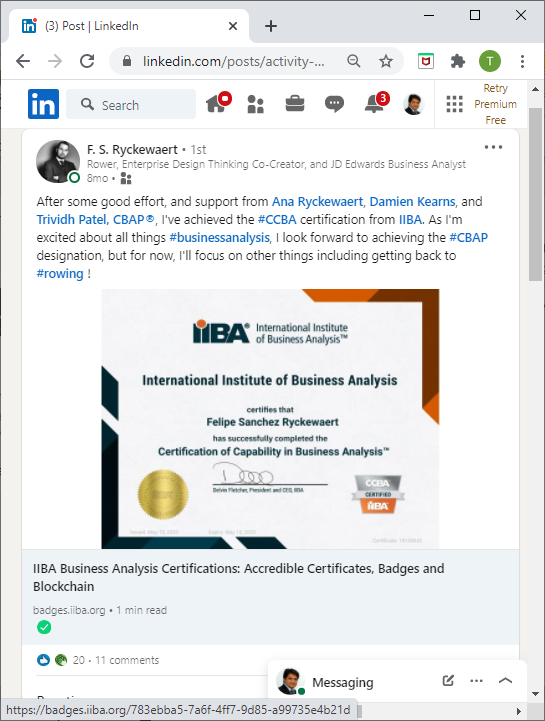Bookmark this page with the star

386,61
